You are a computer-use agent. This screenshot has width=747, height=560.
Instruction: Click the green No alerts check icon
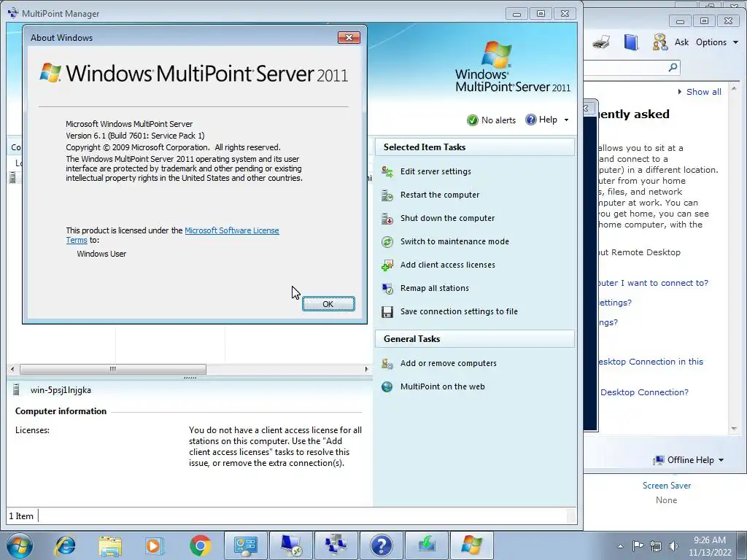(472, 120)
